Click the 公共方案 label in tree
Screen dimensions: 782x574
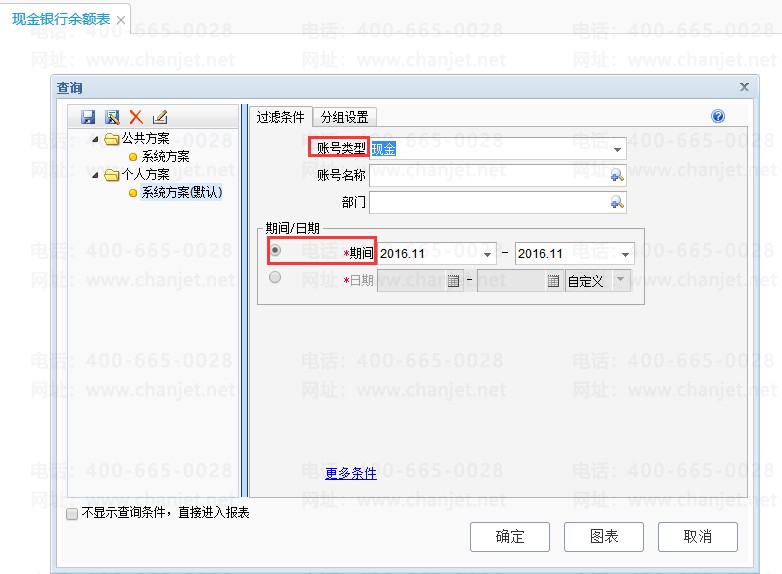coord(146,139)
